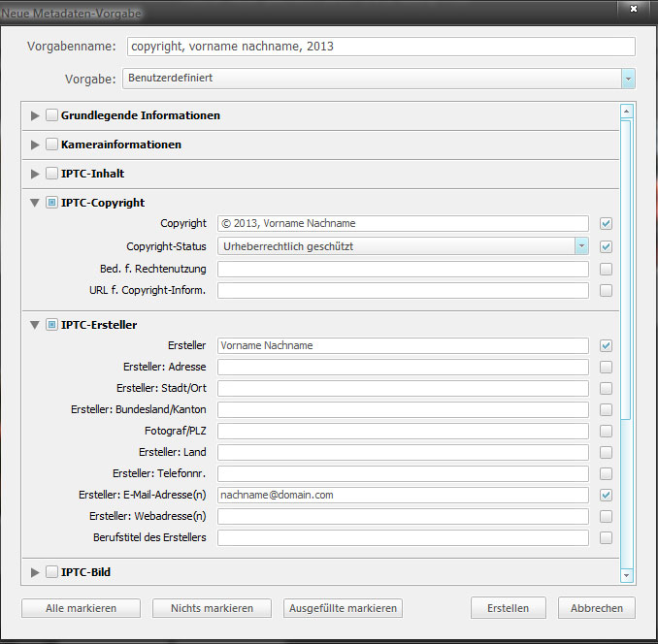Click the Ersteller: Webadresse(n) input field
The height and width of the screenshot is (644, 658).
click(x=403, y=516)
